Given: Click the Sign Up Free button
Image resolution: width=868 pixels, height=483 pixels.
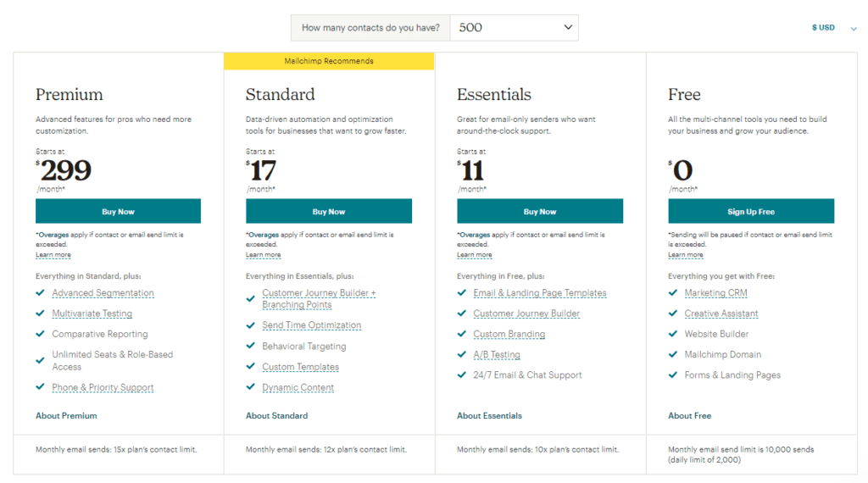Looking at the screenshot, I should [751, 211].
